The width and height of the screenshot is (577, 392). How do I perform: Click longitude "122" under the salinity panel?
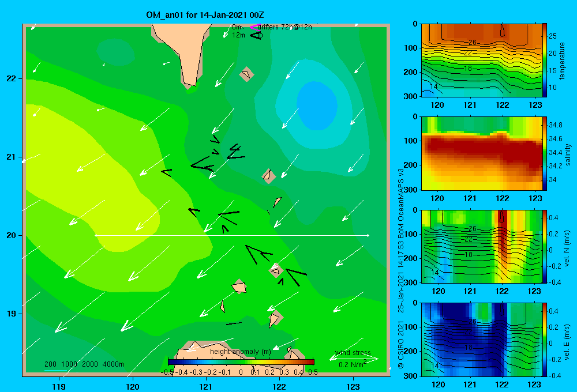(x=503, y=198)
